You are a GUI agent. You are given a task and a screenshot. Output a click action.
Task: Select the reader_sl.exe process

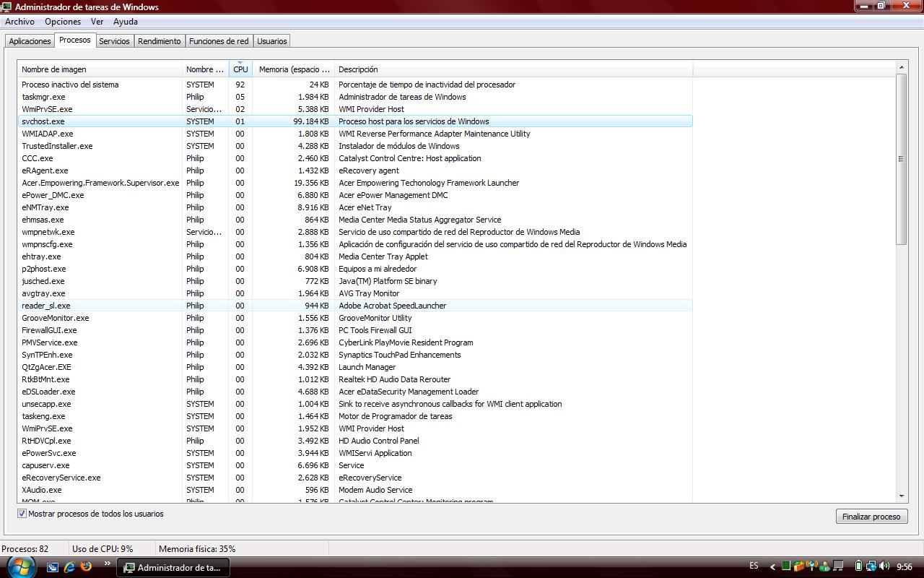point(354,306)
